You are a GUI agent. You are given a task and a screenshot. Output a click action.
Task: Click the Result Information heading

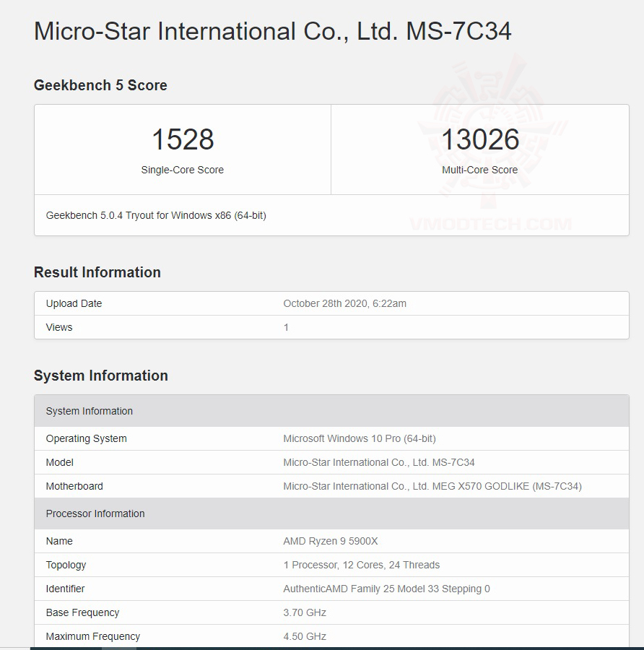point(97,272)
